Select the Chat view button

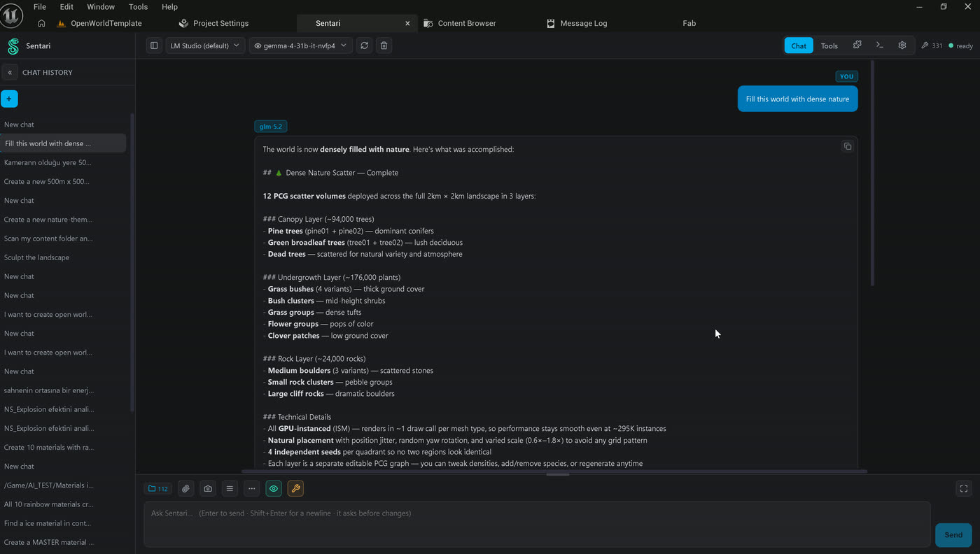(799, 45)
